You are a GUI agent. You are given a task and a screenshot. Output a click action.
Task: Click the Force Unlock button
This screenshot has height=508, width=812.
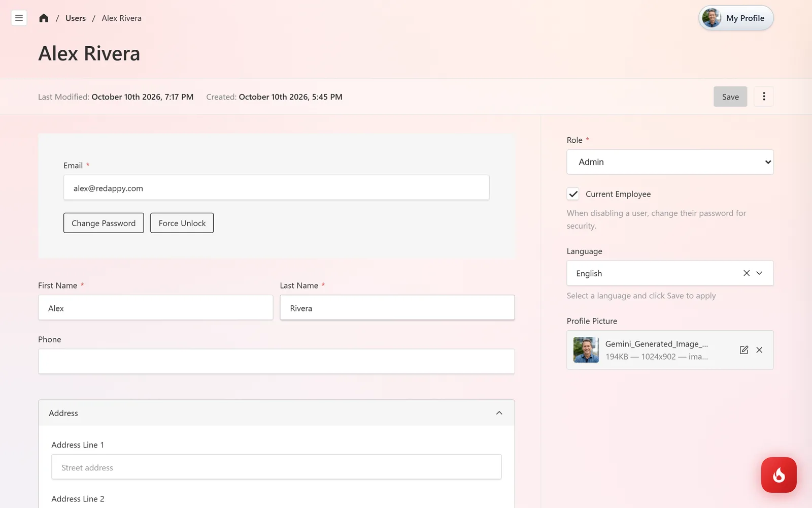tap(182, 223)
